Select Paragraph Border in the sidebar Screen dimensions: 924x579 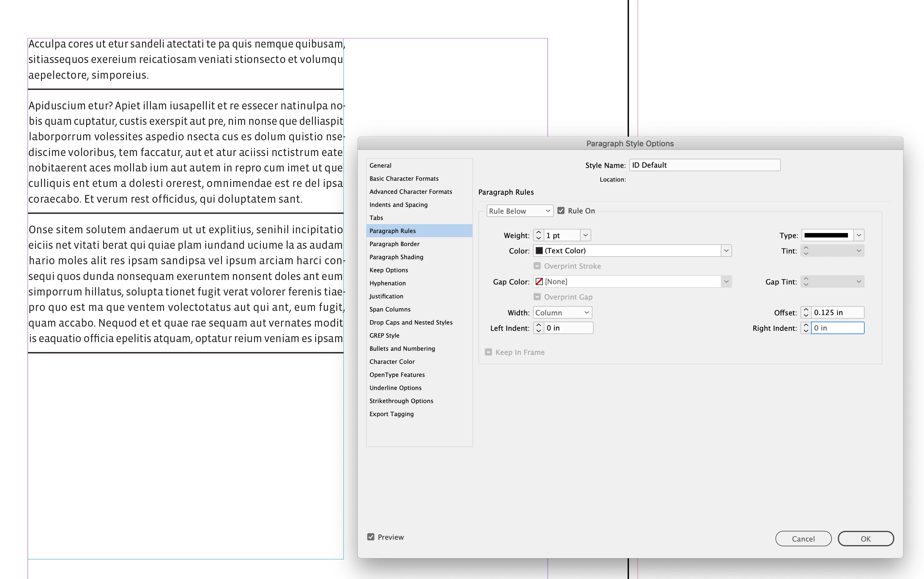click(394, 244)
